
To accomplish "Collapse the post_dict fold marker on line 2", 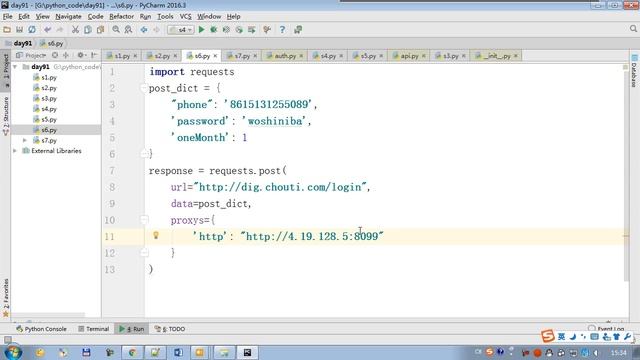I will coord(144,88).
